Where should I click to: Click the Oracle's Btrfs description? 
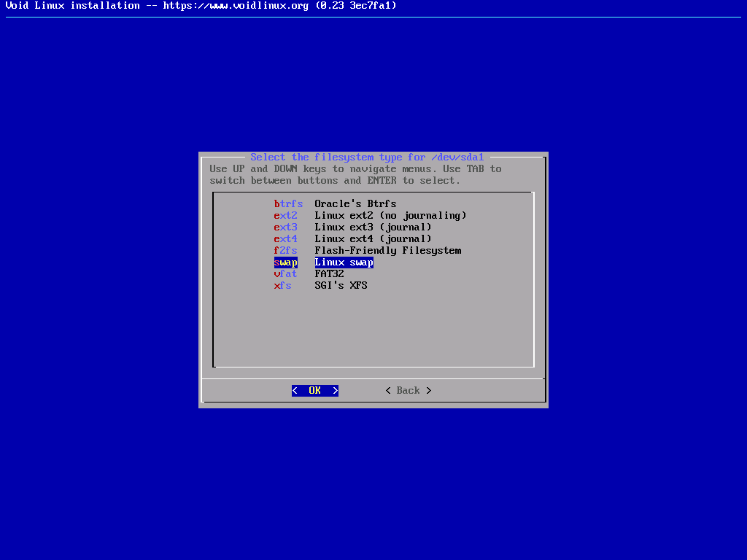pyautogui.click(x=355, y=204)
